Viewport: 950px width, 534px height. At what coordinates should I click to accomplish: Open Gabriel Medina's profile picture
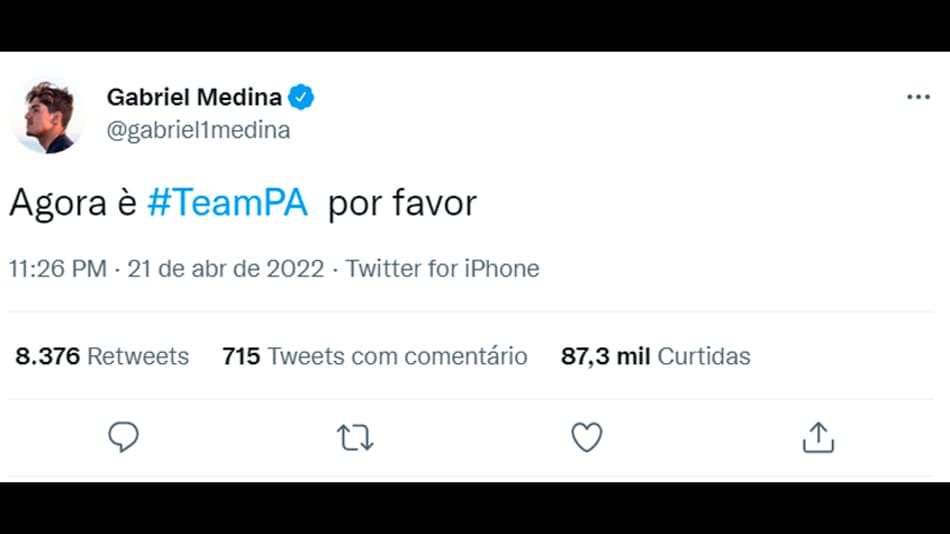click(48, 115)
